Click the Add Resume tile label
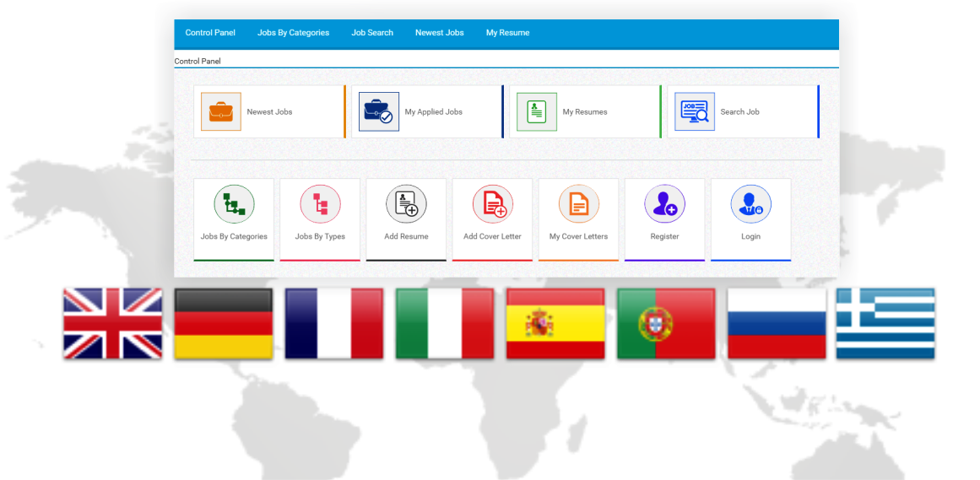Image resolution: width=980 pixels, height=480 pixels. click(x=406, y=236)
